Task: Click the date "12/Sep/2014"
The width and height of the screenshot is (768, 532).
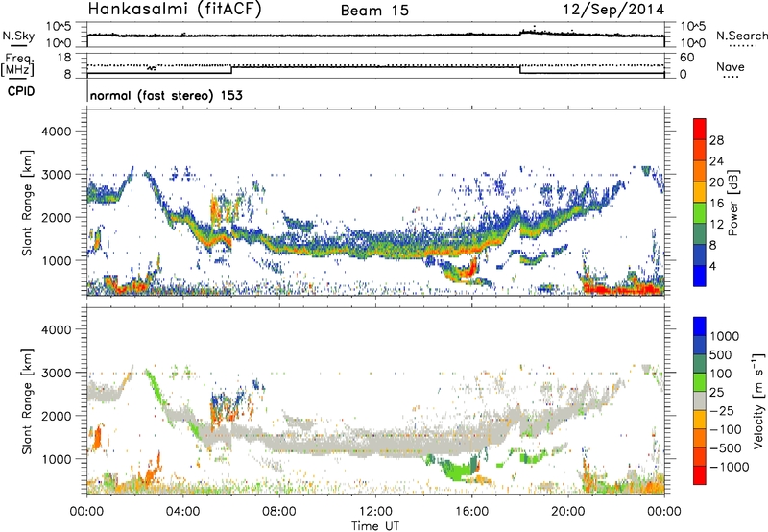Action: (613, 10)
